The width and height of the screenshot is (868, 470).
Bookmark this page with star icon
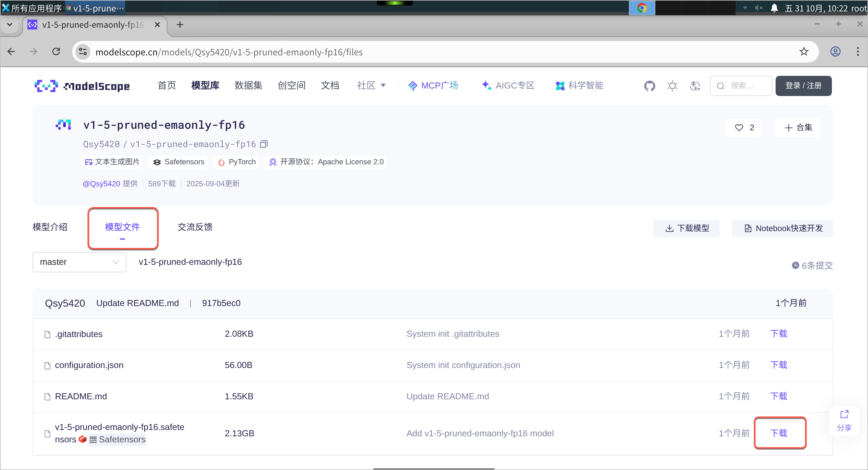[804, 52]
